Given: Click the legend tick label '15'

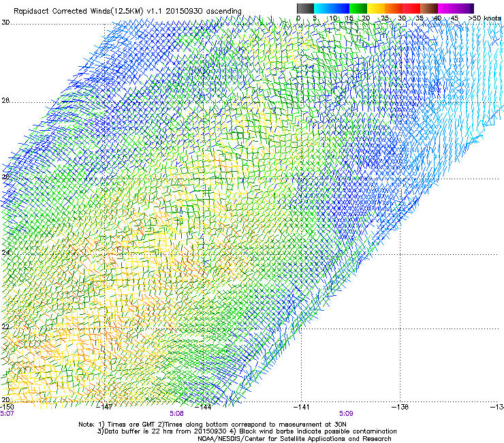Looking at the screenshot, I should coord(349,18).
